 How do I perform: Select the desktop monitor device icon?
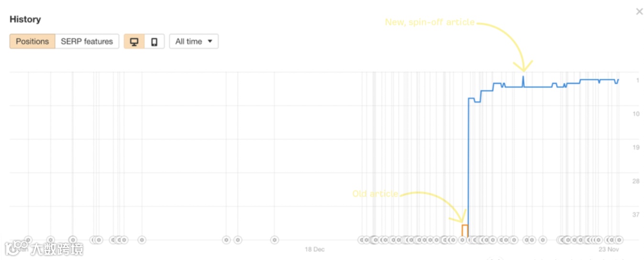pyautogui.click(x=134, y=42)
